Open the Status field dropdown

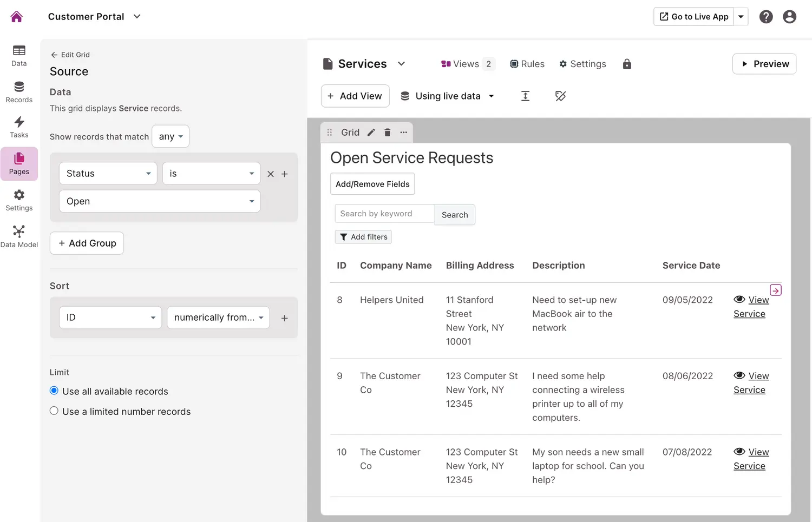pos(108,174)
